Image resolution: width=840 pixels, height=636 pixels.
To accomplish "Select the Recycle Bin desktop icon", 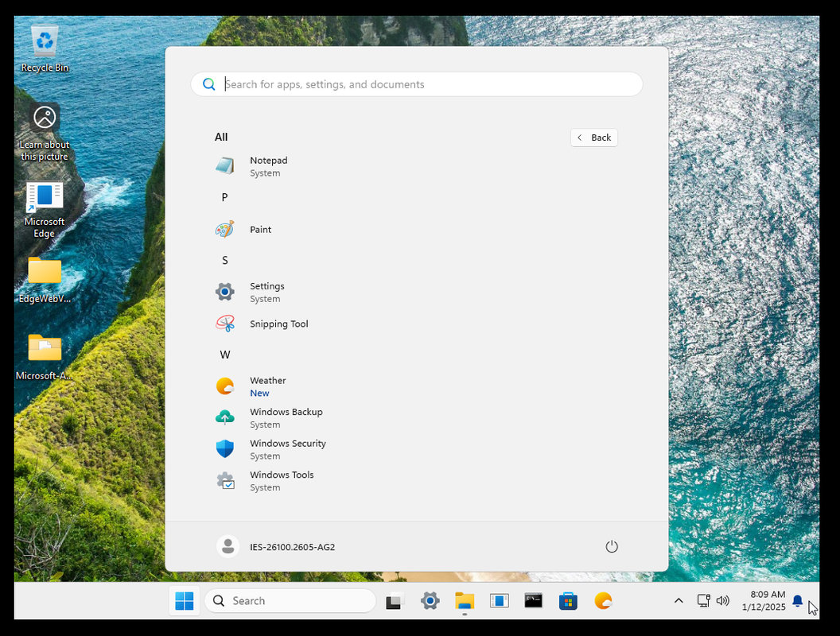I will [45, 48].
